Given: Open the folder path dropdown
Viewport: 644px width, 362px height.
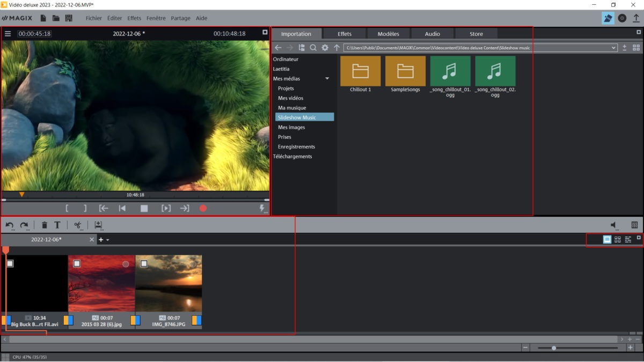Looking at the screenshot, I should (614, 48).
